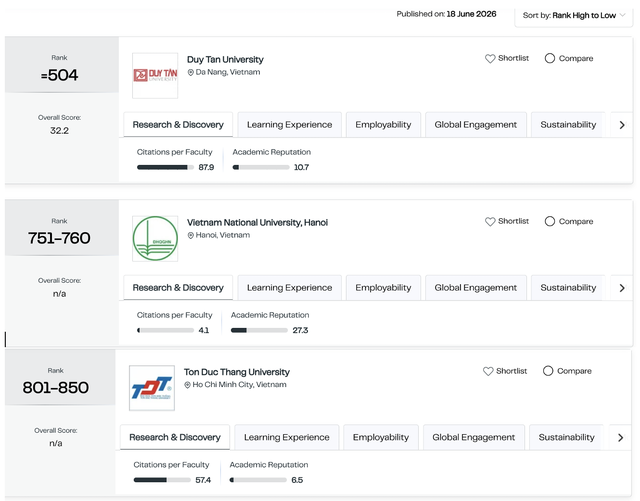Click Shortlist label for Vietnam National University
The height and width of the screenshot is (501, 640).
513,221
